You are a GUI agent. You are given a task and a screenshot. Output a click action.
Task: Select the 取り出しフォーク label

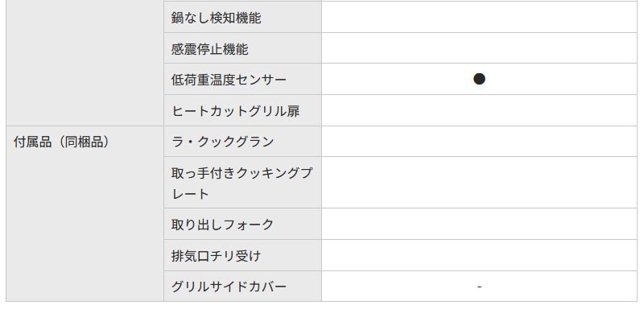[x=222, y=225]
